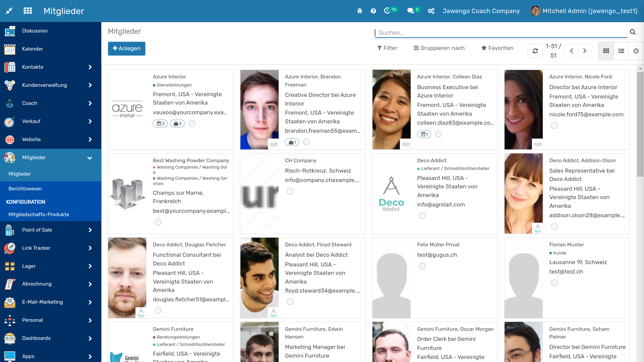Screen dimensions: 644x362
Task: Open the Filter dropdown
Action: (387, 48)
